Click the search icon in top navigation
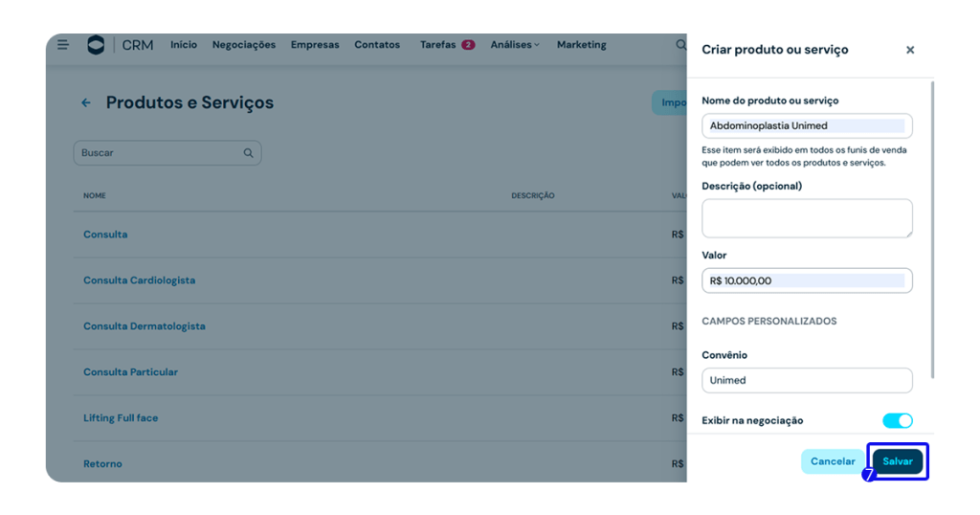The image size is (980, 515). pos(680,45)
